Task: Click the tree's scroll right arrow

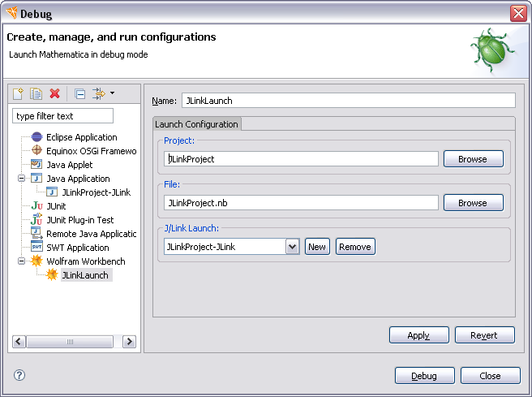Action: click(x=129, y=341)
